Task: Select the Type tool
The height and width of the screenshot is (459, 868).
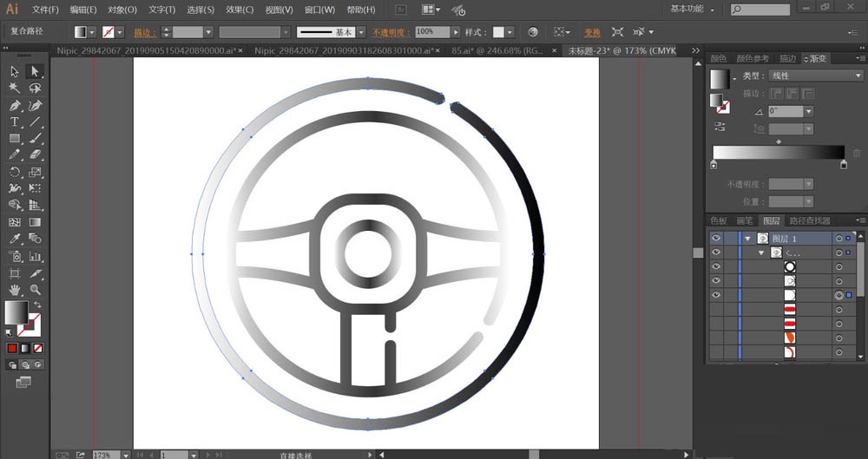Action: [x=15, y=121]
